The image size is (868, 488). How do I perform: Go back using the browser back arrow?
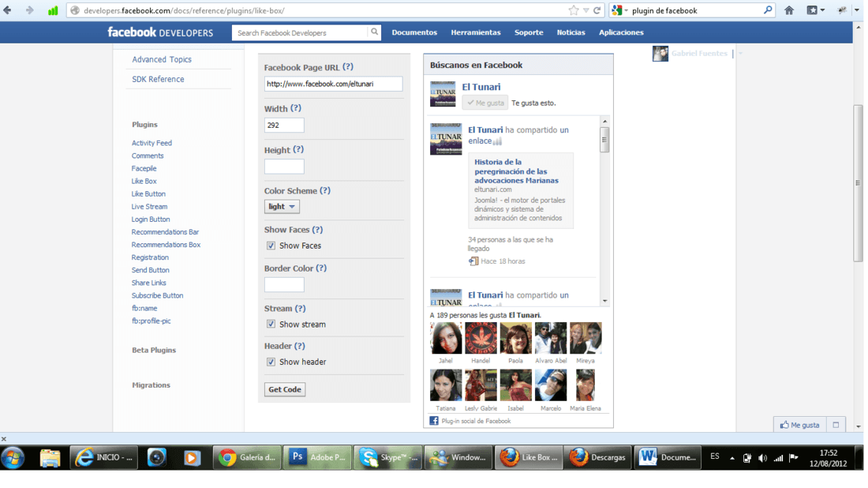point(8,10)
